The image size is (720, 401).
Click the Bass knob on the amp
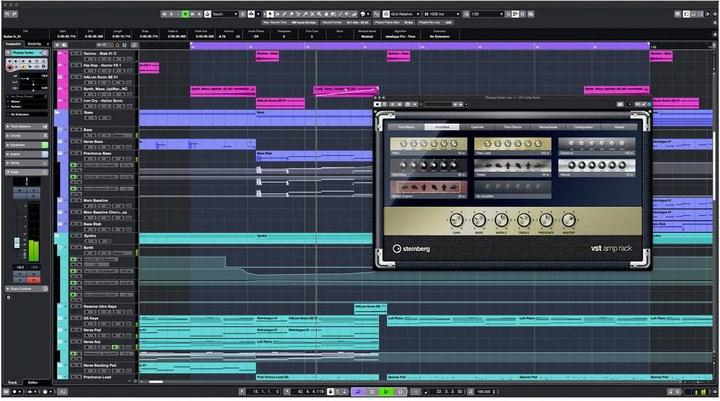click(x=479, y=220)
